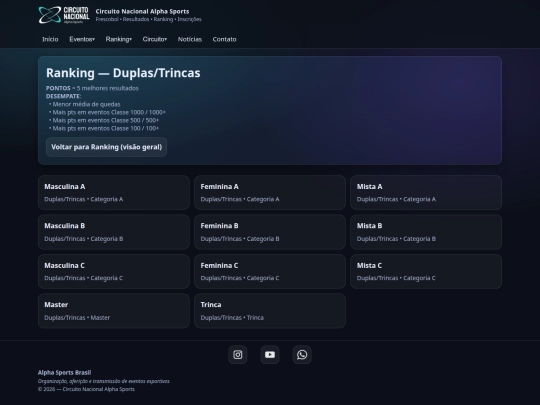Expand the Ranking dropdown menu
The image size is (540, 405).
pyautogui.click(x=118, y=39)
